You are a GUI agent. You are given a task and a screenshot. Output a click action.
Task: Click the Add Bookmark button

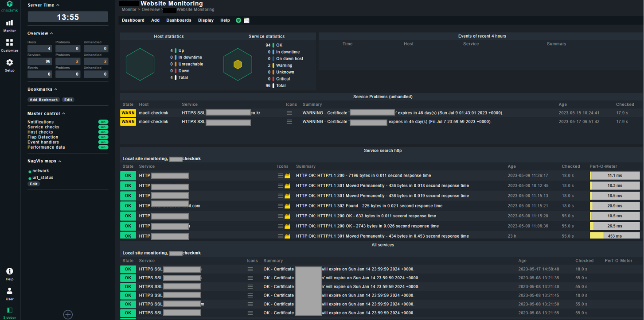click(x=43, y=100)
